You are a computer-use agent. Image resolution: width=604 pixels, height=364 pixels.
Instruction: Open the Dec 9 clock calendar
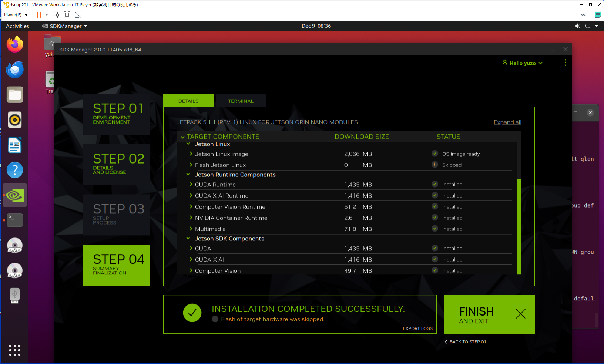click(x=316, y=26)
